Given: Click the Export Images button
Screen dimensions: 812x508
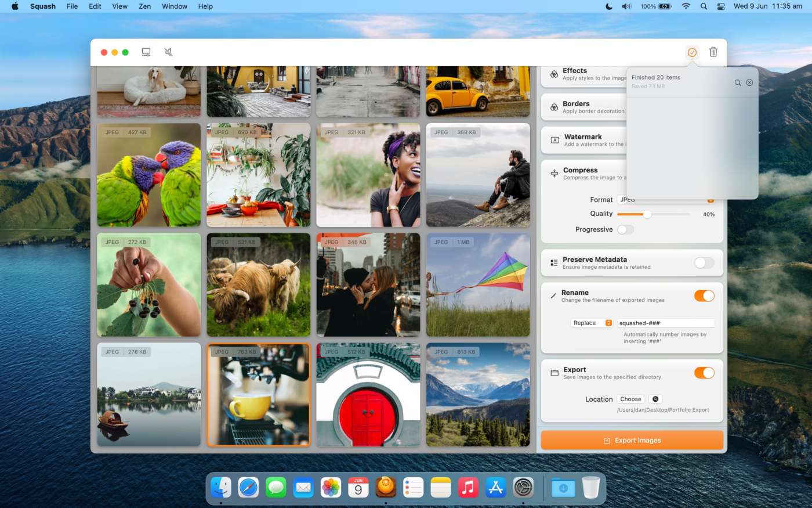Looking at the screenshot, I should click(x=632, y=440).
